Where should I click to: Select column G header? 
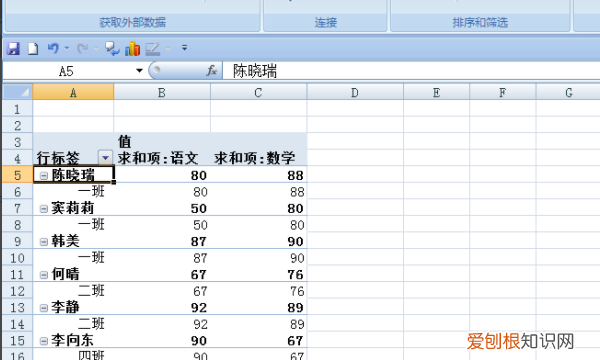point(568,92)
